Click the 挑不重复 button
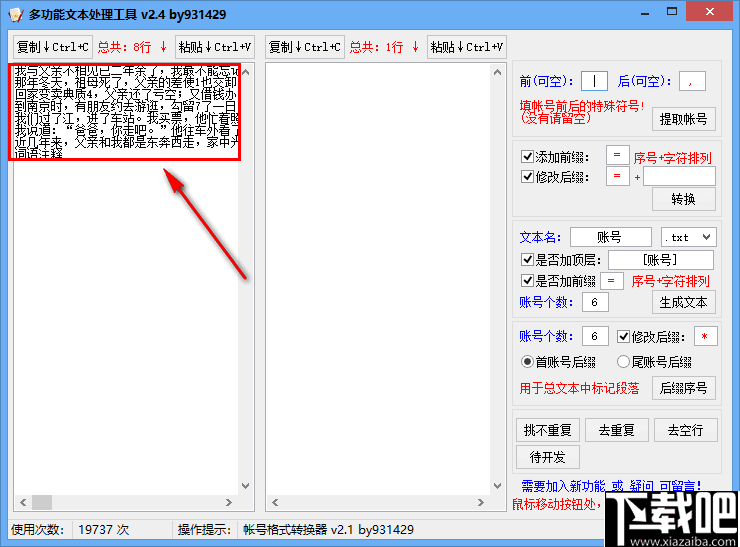Viewport: 740px width, 547px height. click(x=547, y=430)
